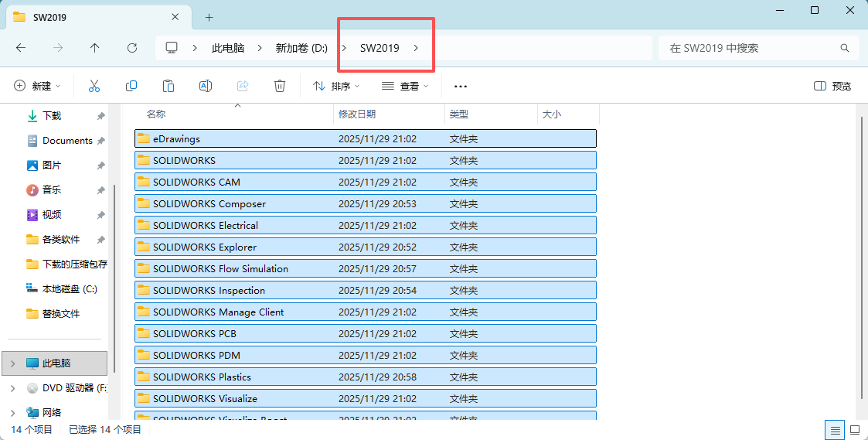Open the more options ellipsis menu
Image resolution: width=868 pixels, height=440 pixels.
(x=461, y=87)
